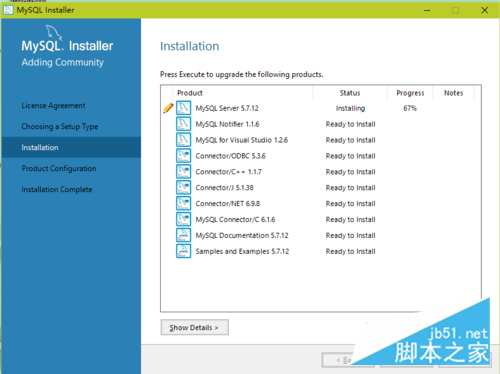Click the MySQL Documentation 5.7.12 icon
This screenshot has width=500, height=374.
183,235
